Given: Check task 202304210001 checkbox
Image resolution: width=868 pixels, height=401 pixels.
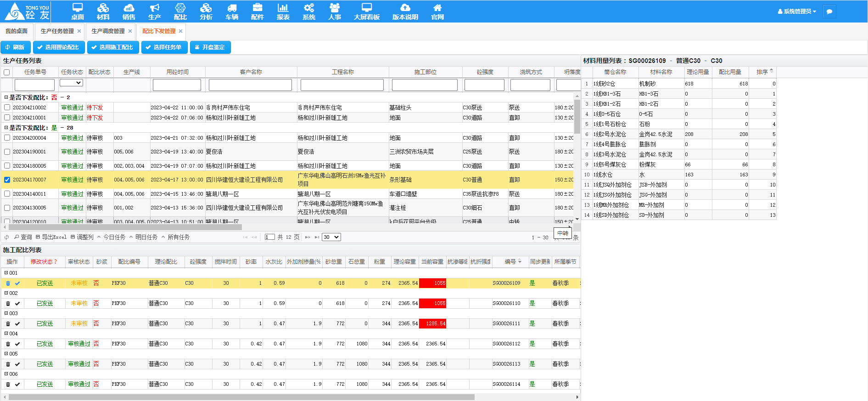Looking at the screenshot, I should click(x=7, y=118).
